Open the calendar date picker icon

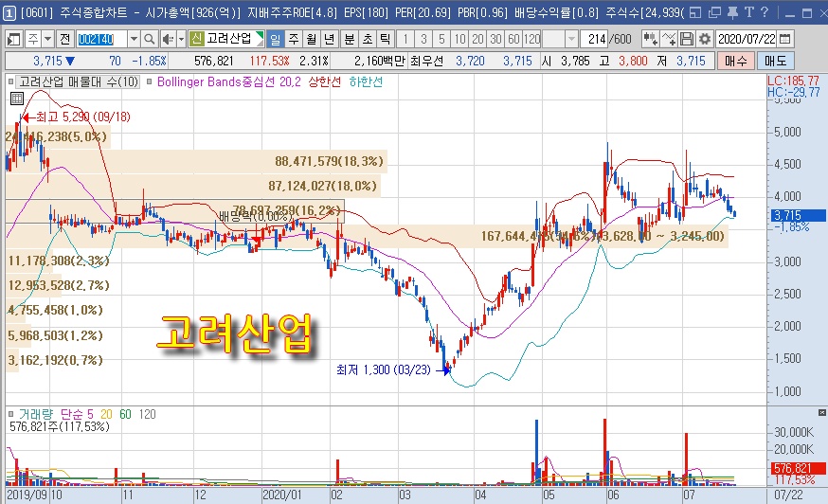point(785,39)
